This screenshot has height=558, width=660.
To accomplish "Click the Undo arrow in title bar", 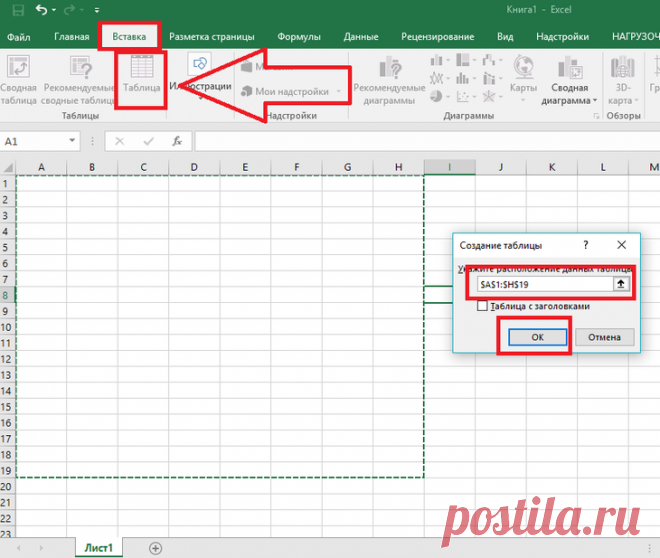I will coord(40,11).
